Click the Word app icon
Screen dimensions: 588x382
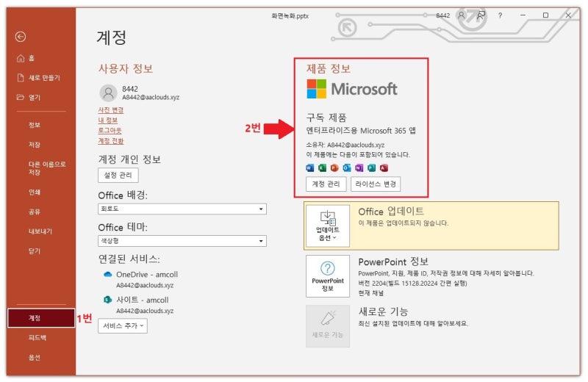(x=309, y=168)
